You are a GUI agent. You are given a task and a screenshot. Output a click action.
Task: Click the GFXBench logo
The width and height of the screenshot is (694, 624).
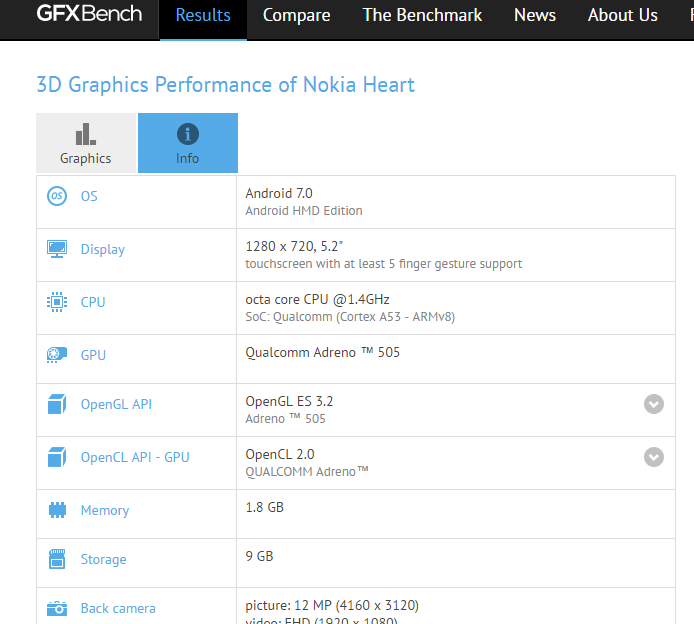click(89, 14)
